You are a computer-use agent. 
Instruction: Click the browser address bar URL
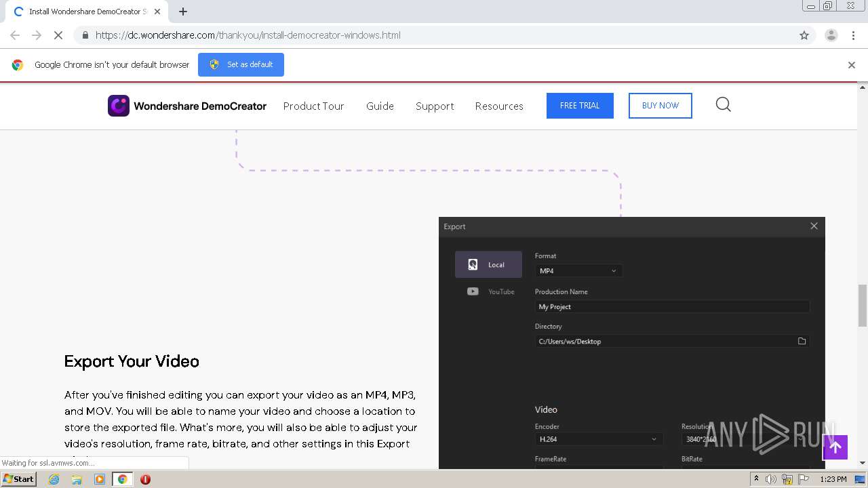tap(248, 35)
